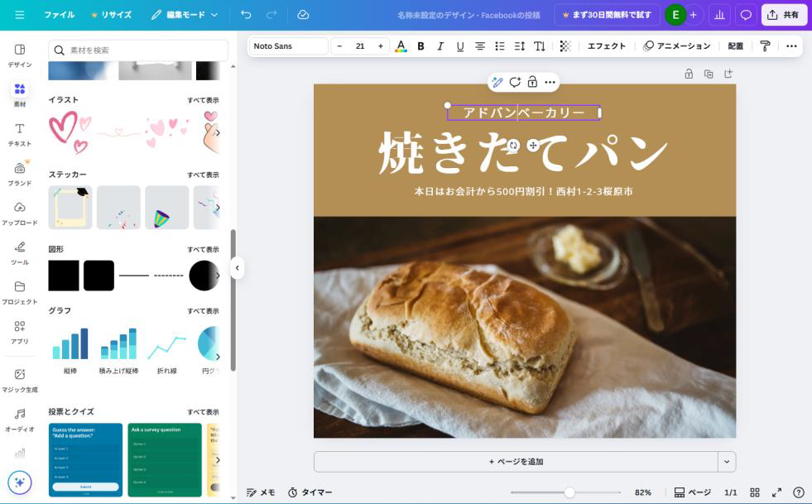
Task: Click the redo arrow
Action: tap(271, 15)
